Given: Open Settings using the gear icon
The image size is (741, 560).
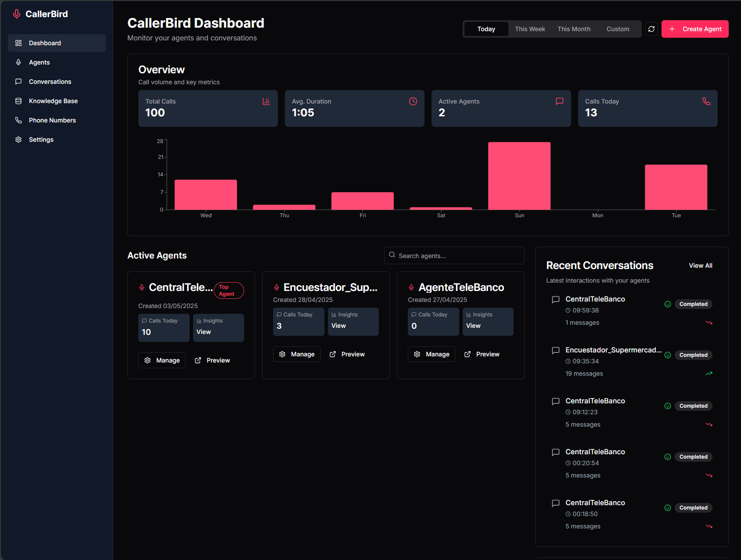Looking at the screenshot, I should pos(18,139).
